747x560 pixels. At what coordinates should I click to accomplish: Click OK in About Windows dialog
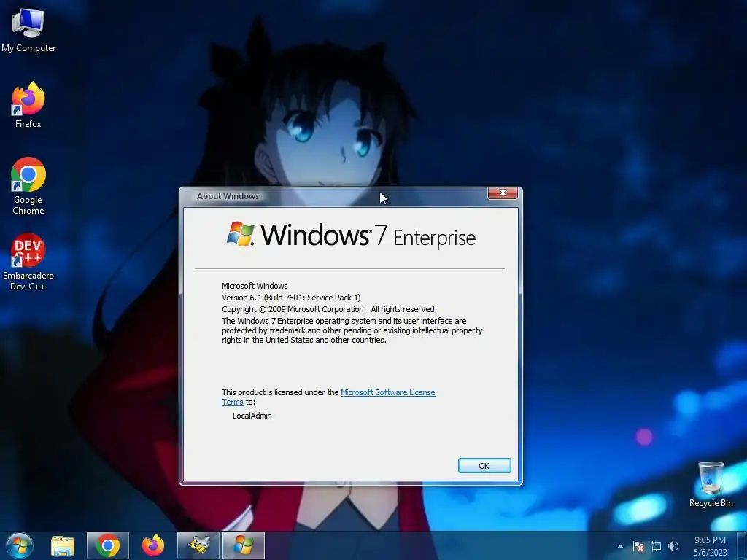click(x=484, y=466)
